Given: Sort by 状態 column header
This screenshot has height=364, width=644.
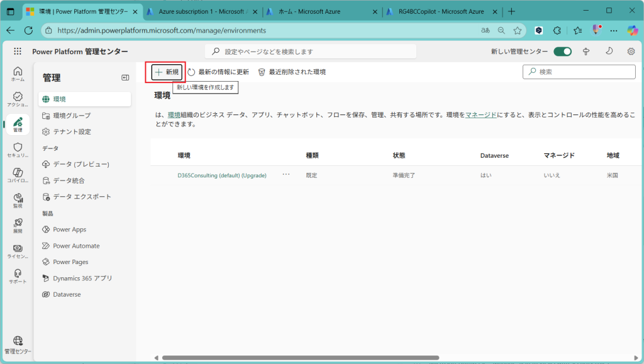Looking at the screenshot, I should 399,155.
